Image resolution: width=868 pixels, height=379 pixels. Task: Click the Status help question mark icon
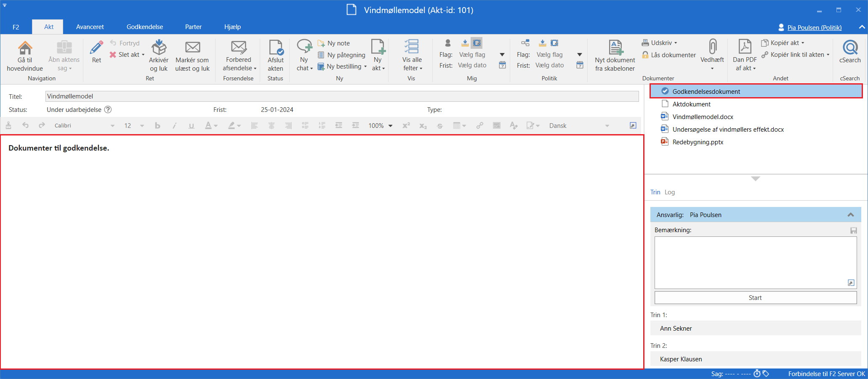click(x=108, y=110)
